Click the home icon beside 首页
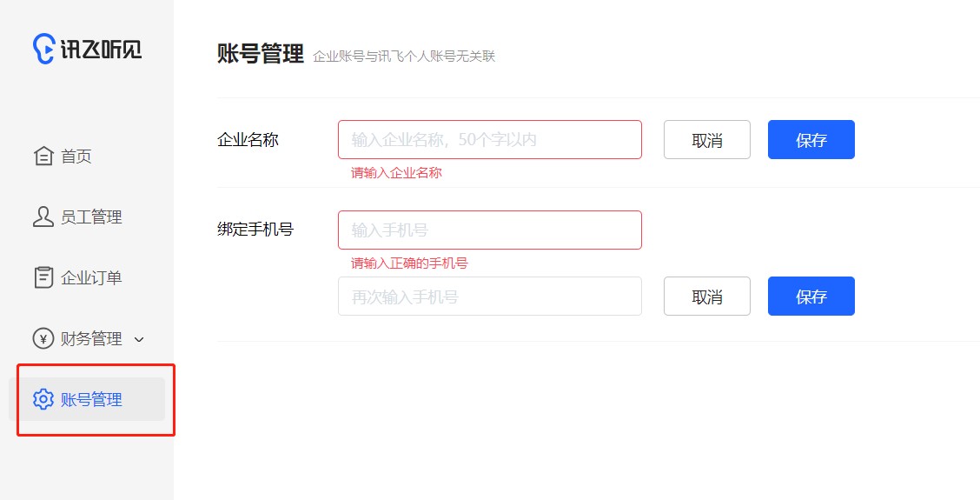The height and width of the screenshot is (500, 980). [43, 156]
